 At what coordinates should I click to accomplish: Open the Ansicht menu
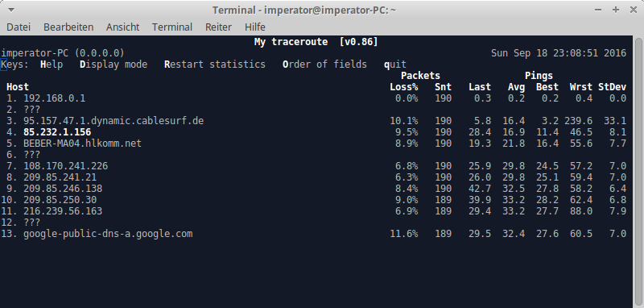click(123, 27)
